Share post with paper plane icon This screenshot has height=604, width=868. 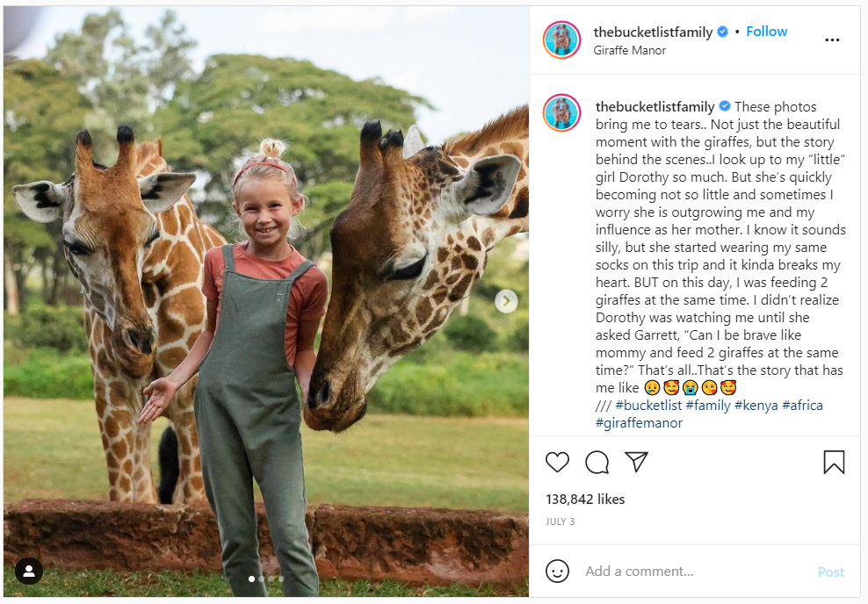636,462
